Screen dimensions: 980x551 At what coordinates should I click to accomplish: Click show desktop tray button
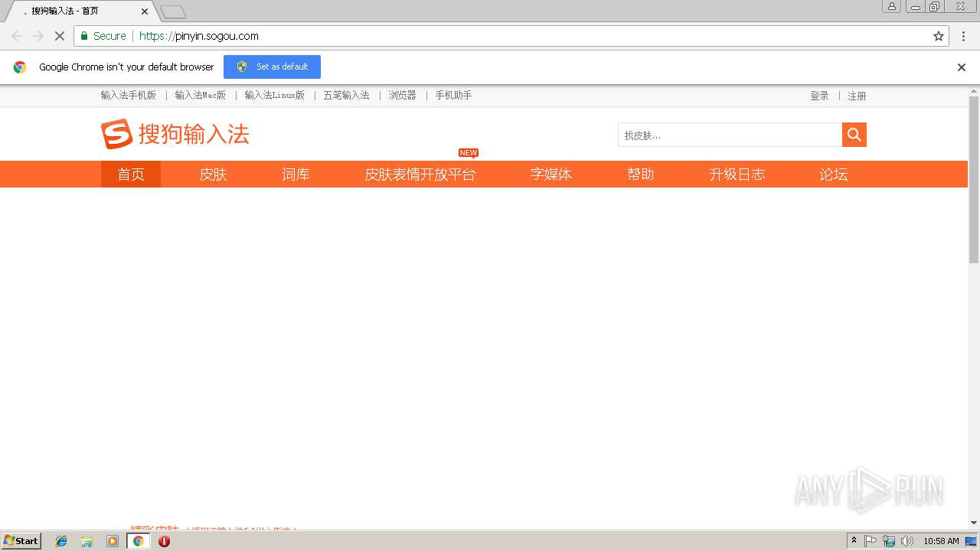coord(972,541)
